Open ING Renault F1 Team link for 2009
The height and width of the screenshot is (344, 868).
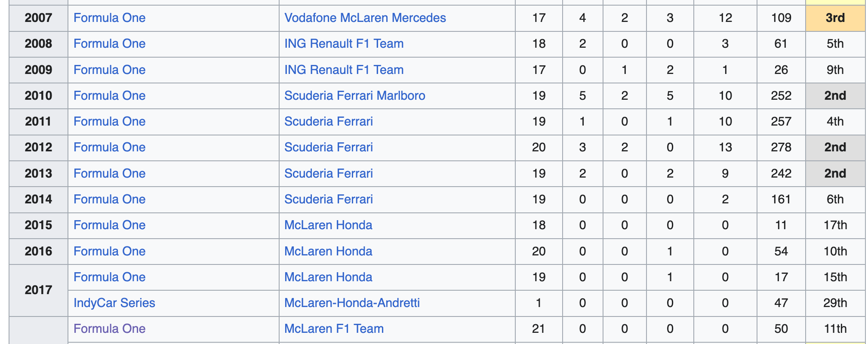point(344,70)
